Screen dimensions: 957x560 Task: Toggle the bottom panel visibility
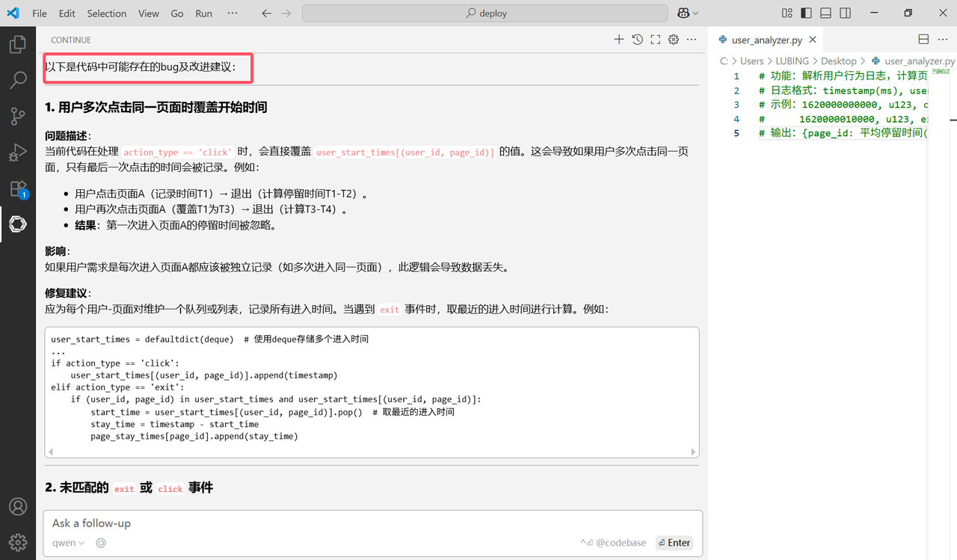pyautogui.click(x=825, y=13)
